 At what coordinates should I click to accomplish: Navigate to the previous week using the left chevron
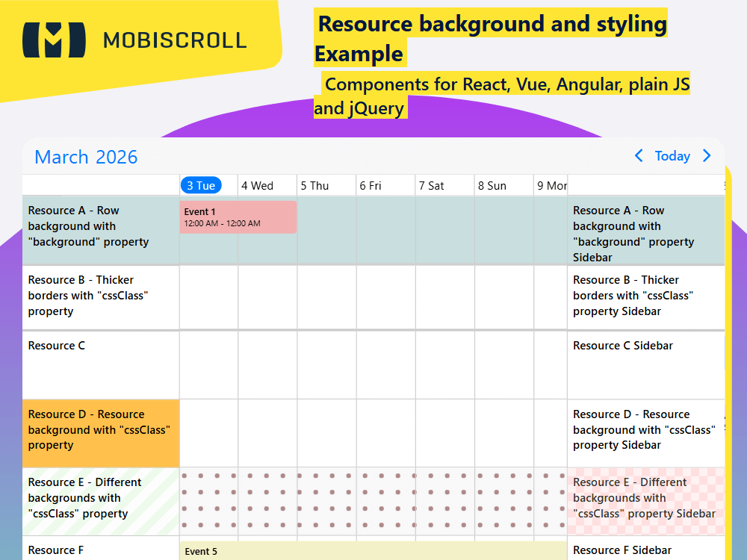(x=639, y=156)
